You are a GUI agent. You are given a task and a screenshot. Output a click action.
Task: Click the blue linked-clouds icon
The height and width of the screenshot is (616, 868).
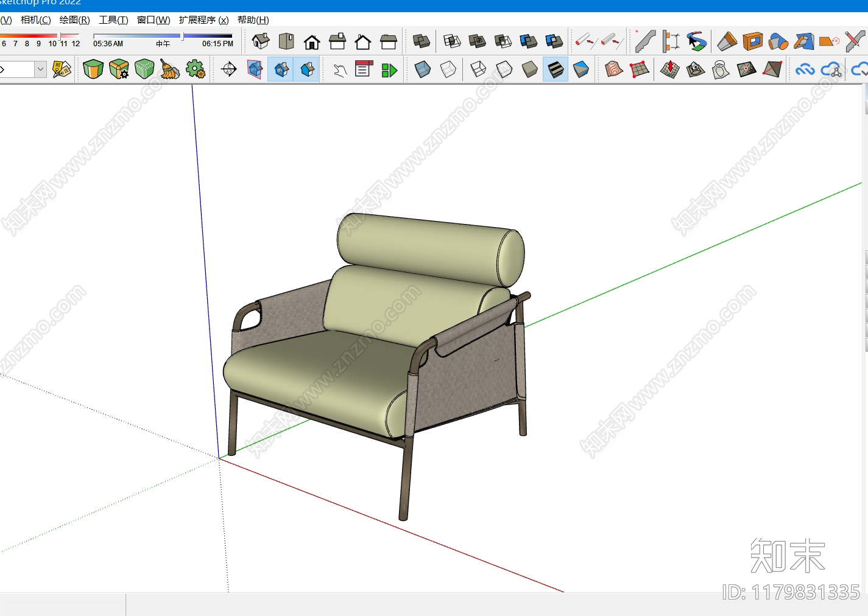[805, 69]
